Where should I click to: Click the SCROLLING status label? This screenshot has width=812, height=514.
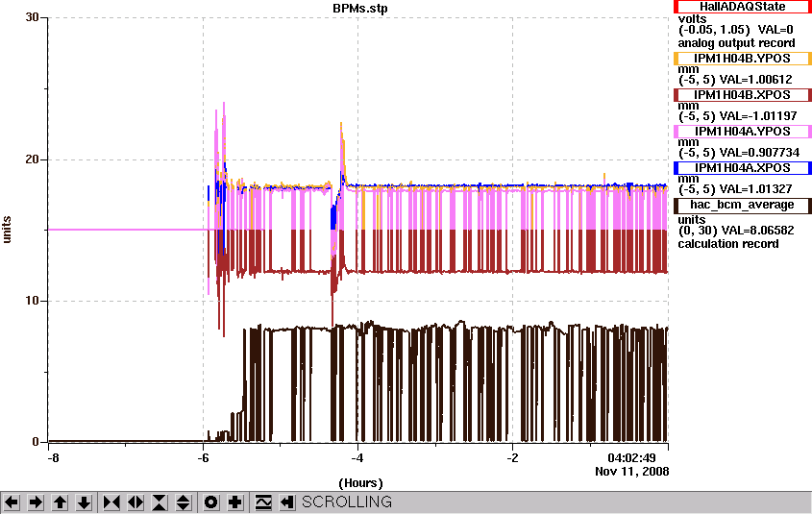coord(347,502)
